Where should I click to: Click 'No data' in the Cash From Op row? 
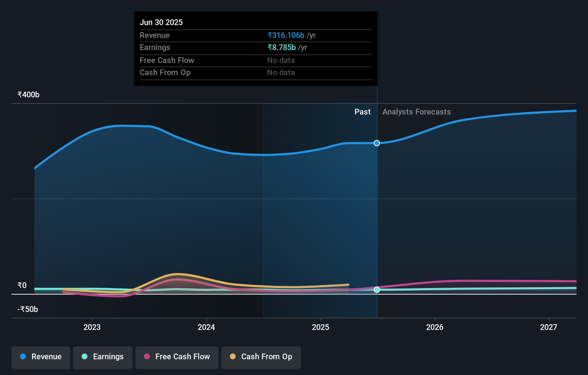click(x=281, y=73)
